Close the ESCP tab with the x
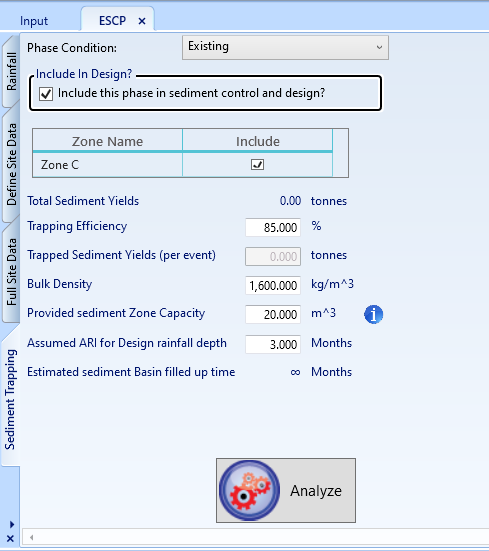This screenshot has height=551, width=489. pyautogui.click(x=142, y=21)
